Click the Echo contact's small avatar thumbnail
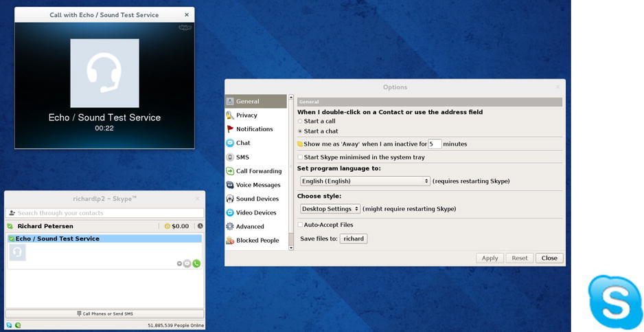This screenshot has width=644, height=332. (x=17, y=252)
